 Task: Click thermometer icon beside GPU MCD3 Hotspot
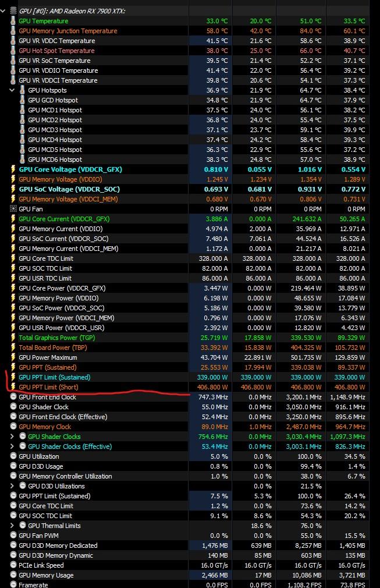coord(23,130)
